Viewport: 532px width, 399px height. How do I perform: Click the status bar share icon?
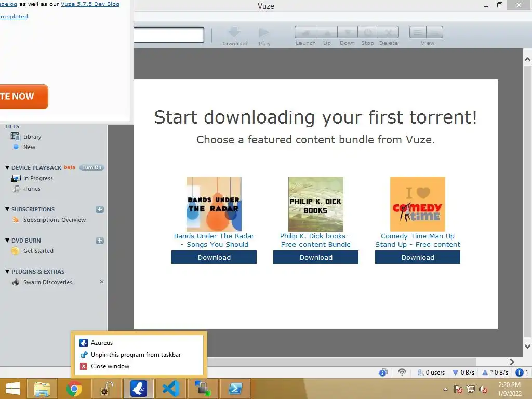click(383, 373)
